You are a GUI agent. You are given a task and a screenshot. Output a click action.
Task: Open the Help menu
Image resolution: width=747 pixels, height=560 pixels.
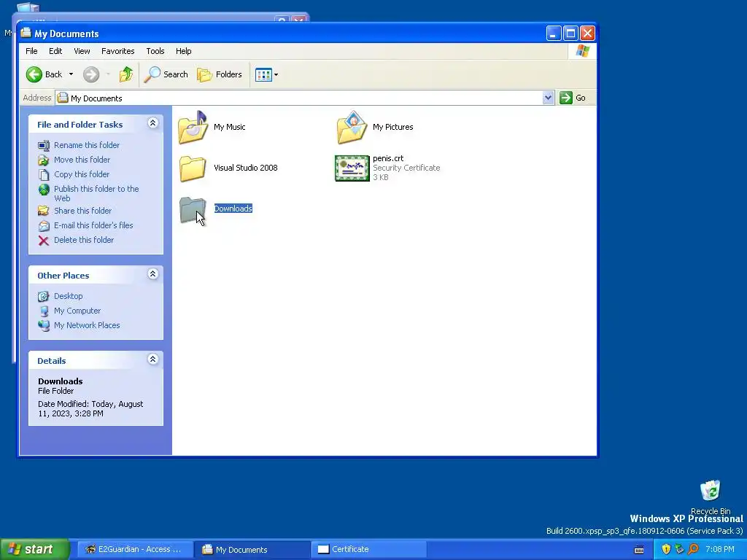183,51
